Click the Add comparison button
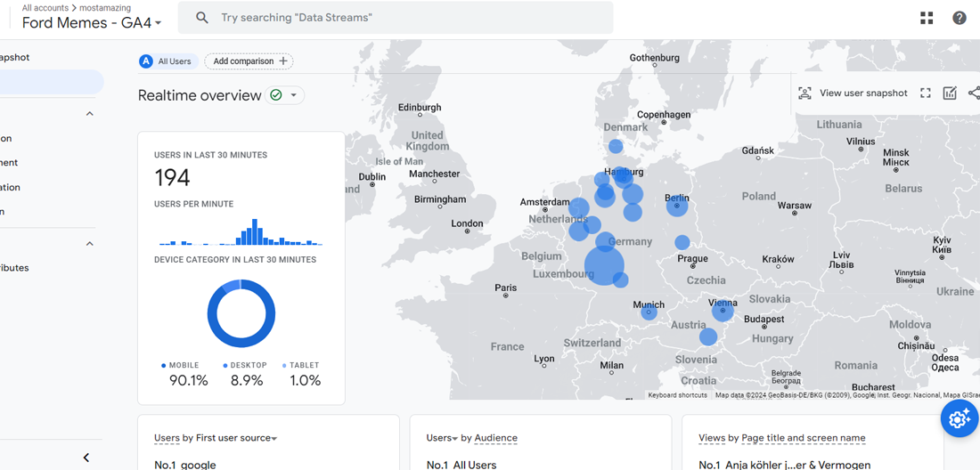 (x=249, y=61)
